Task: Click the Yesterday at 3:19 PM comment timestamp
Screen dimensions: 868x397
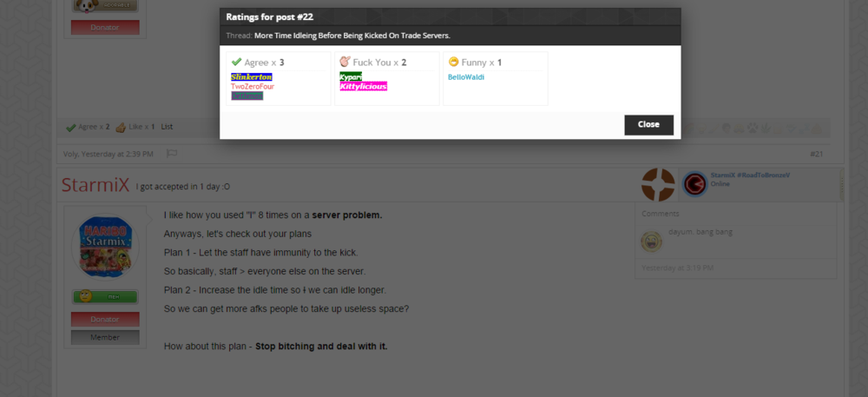Action: point(678,268)
